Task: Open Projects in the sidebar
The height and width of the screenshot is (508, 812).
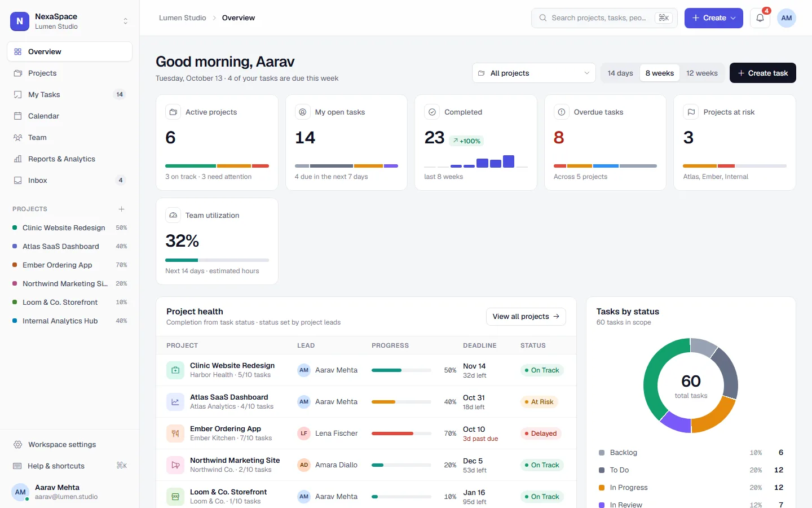Action: click(70, 73)
